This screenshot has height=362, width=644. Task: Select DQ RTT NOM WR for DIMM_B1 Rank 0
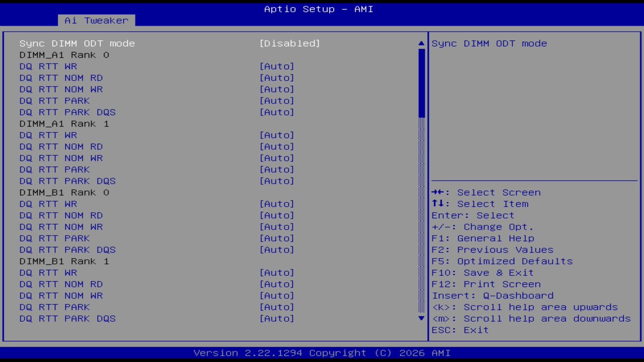pos(61,227)
